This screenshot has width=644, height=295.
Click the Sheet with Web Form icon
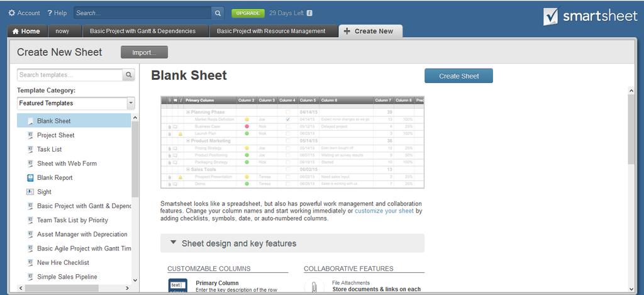[x=30, y=164]
